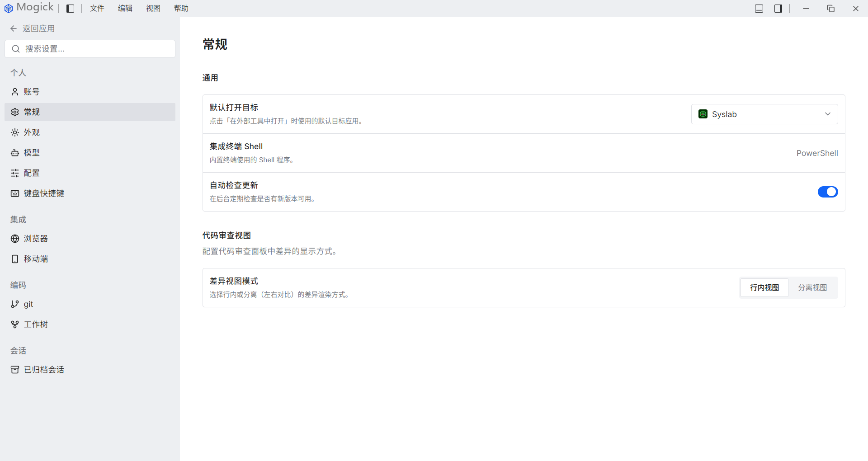Image resolution: width=868 pixels, height=461 pixels.
Task: Click the 已归档会话 archive box icon
Action: 15,370
